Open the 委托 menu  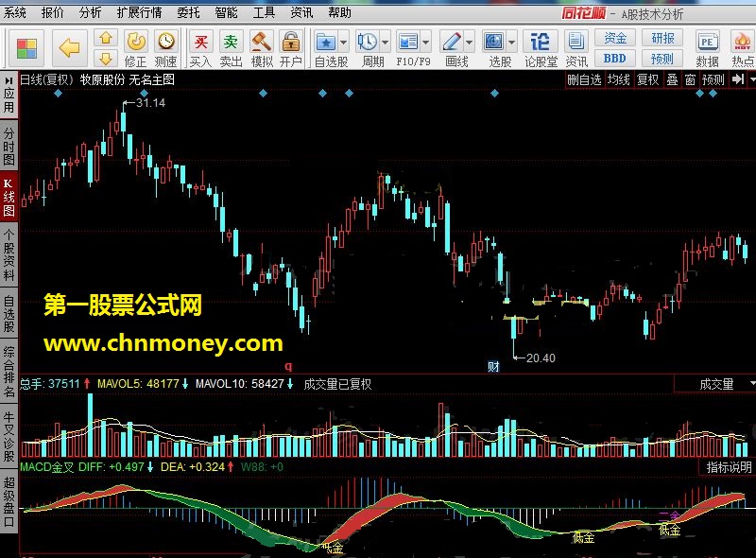[x=188, y=12]
